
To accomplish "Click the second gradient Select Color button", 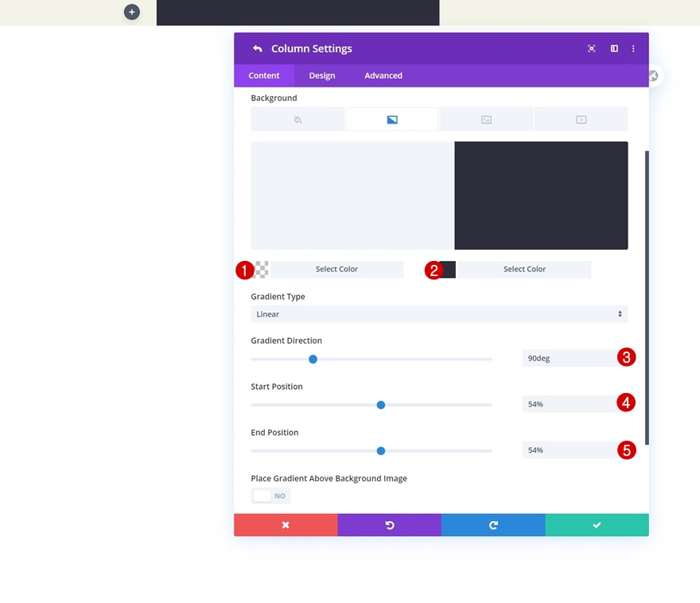I will [524, 269].
